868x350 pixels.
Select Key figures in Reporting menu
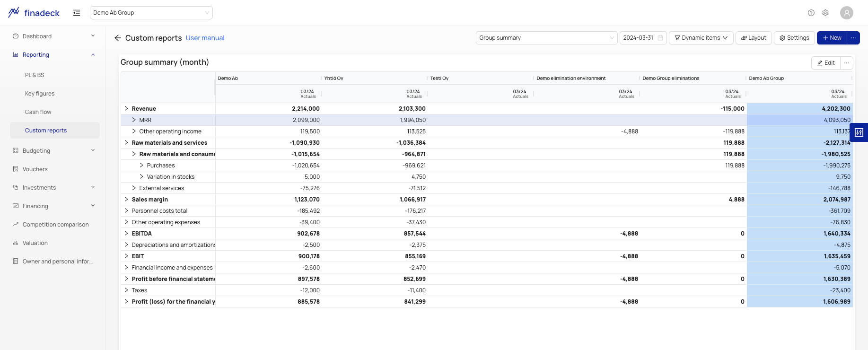coord(40,94)
